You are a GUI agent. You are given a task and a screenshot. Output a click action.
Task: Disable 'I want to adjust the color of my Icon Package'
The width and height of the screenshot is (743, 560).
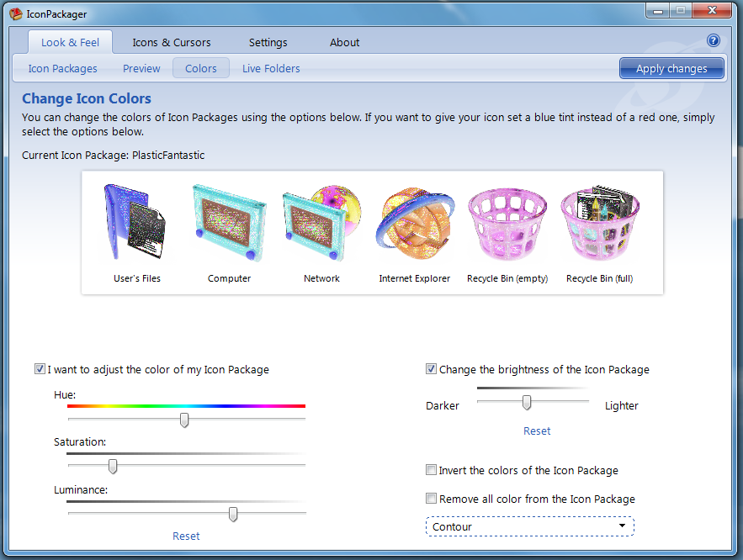pos(40,368)
